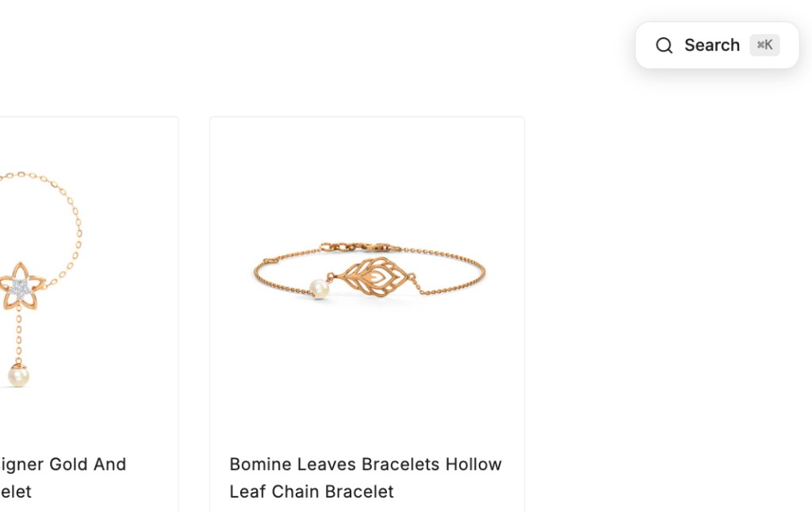Select the Bomine Leaves product card
Image resolution: width=812 pixels, height=512 pixels.
[367, 314]
